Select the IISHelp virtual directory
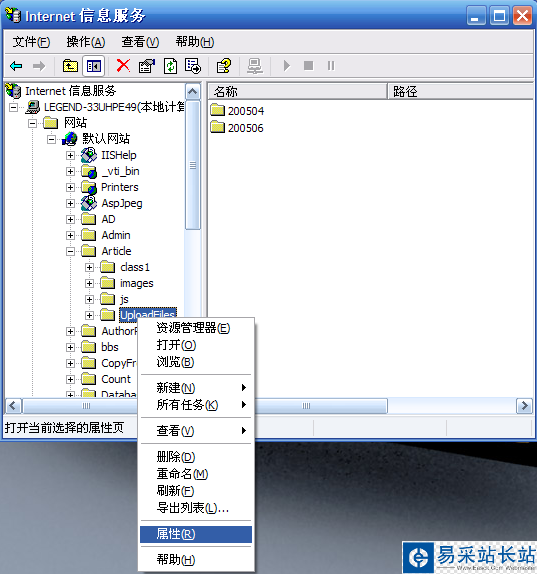This screenshot has height=574, width=537. 108,155
